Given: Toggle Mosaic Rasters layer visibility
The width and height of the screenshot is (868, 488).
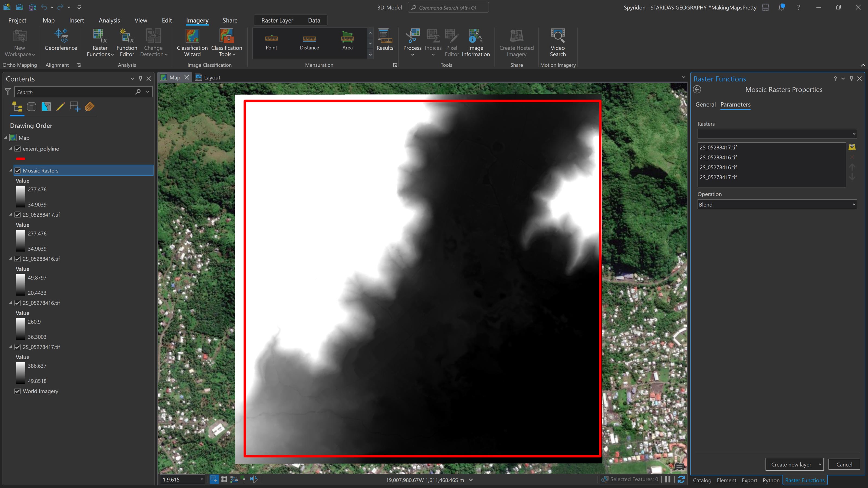Looking at the screenshot, I should click(18, 171).
